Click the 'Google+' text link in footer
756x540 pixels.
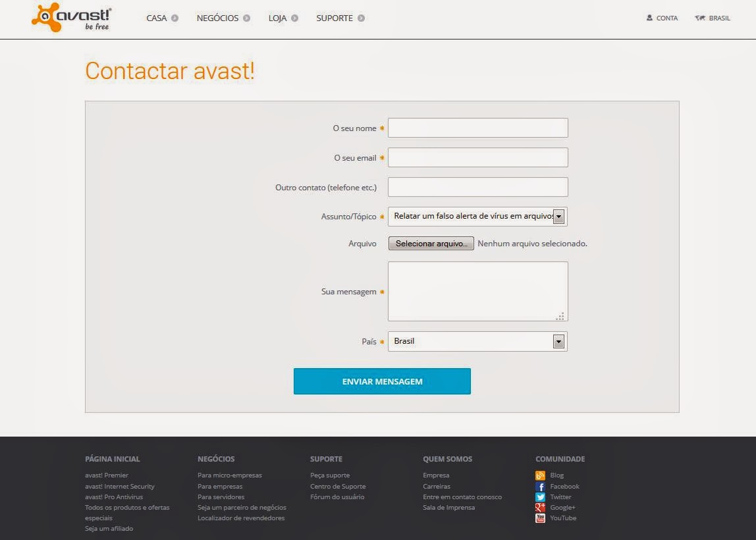click(x=562, y=508)
